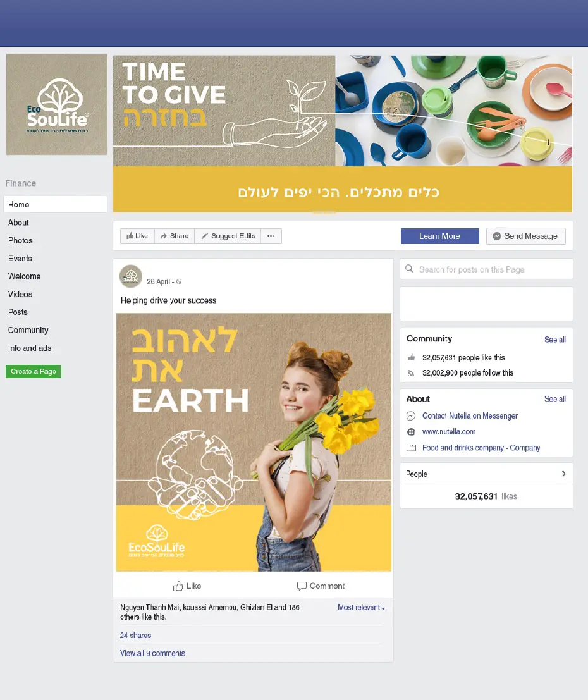Screen dimensions: 588x700
Task: Open View all 9 comments link
Action: (x=153, y=653)
